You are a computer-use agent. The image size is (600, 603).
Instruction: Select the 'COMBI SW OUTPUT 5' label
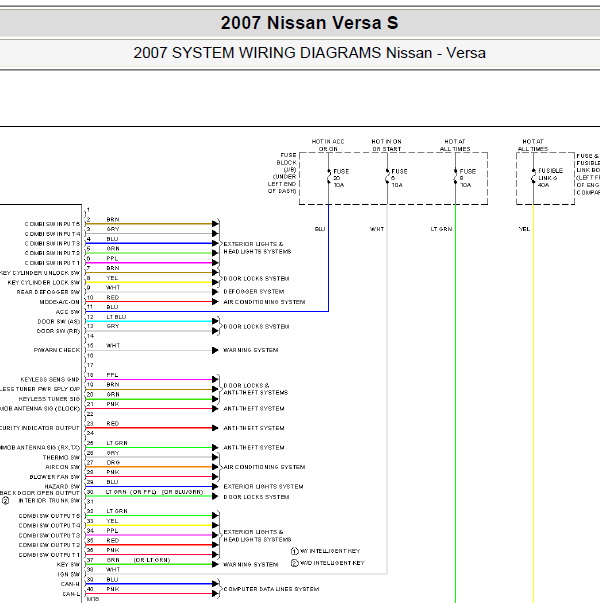pyautogui.click(x=49, y=516)
